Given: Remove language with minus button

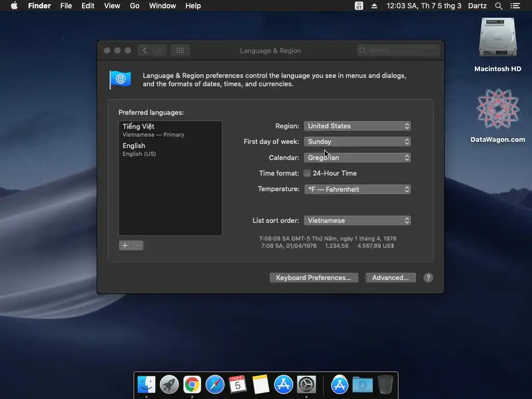Looking at the screenshot, I should (137, 246).
